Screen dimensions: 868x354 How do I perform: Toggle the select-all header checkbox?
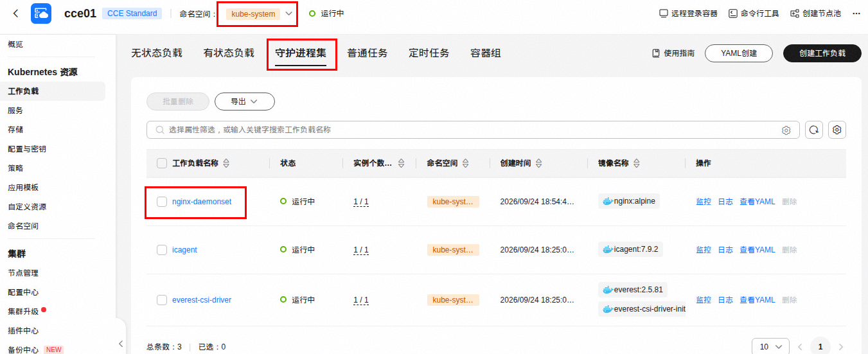(x=162, y=163)
